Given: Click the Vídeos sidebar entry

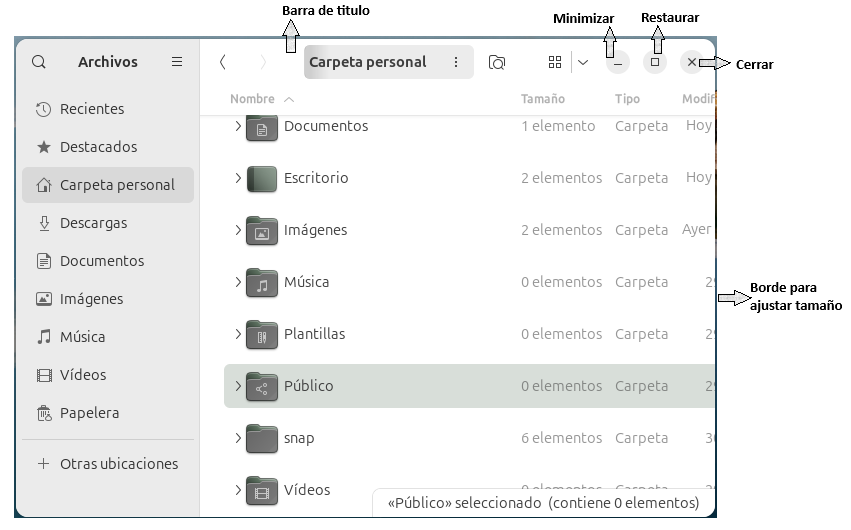Looking at the screenshot, I should 82,375.
